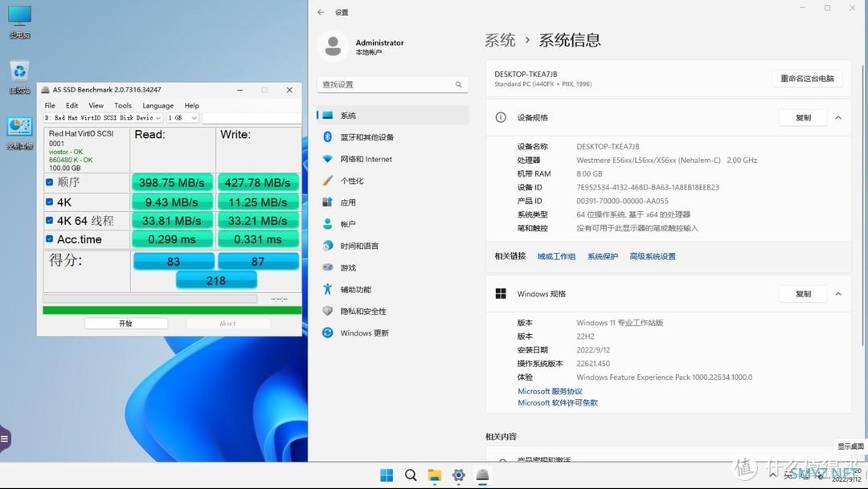
Task: Click the Windows logo beside Windows 规格
Action: [501, 294]
